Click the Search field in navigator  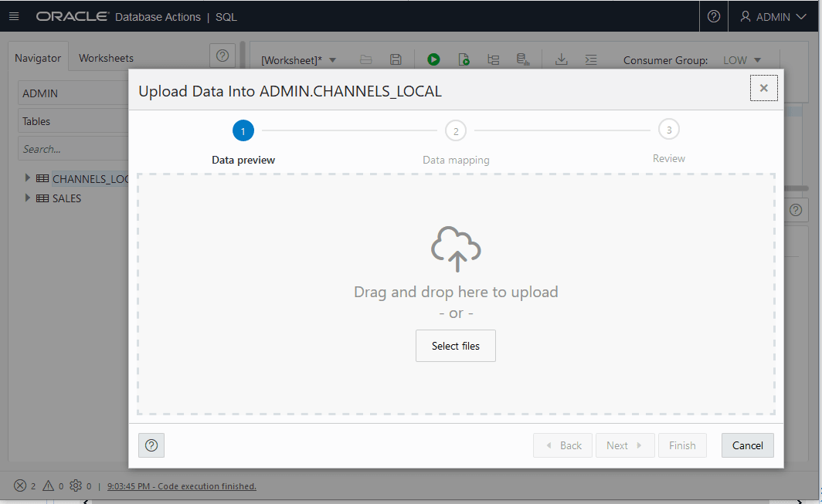pos(73,148)
